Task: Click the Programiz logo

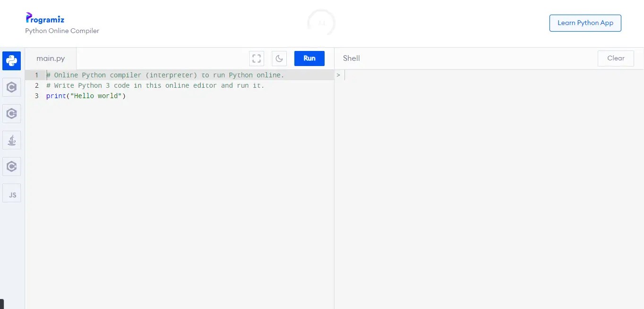Action: point(45,18)
